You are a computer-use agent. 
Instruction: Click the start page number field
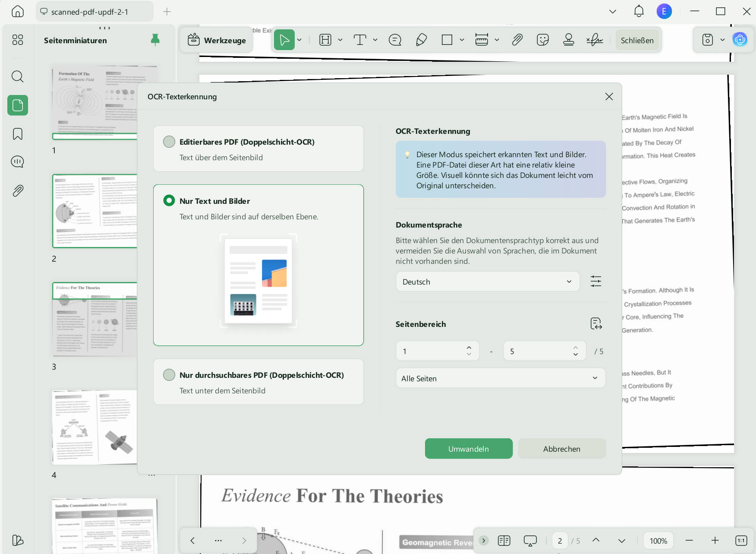point(438,351)
